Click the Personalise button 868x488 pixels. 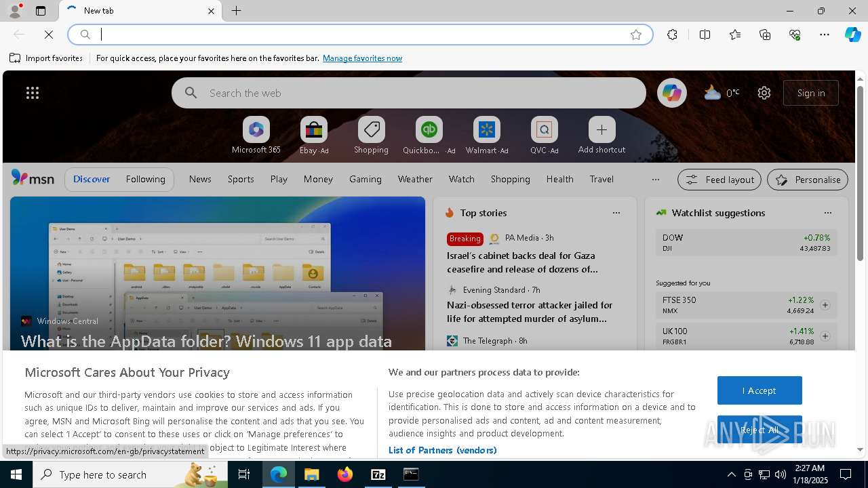coord(808,180)
